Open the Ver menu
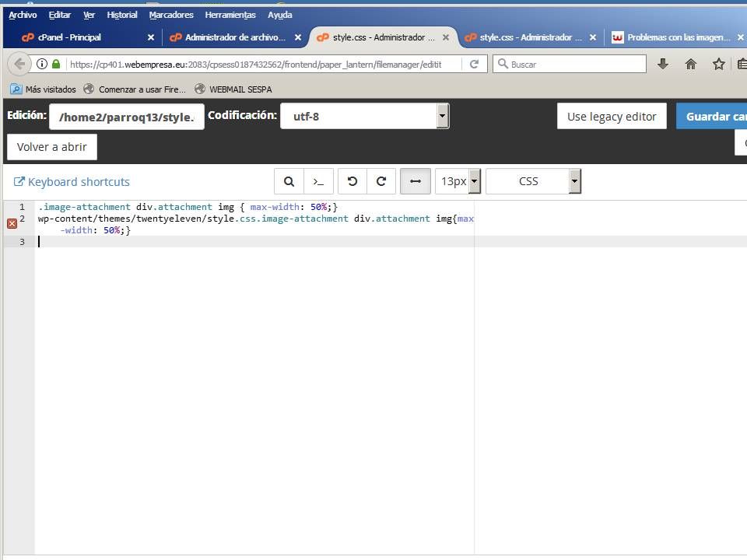The image size is (747, 560). click(x=89, y=15)
